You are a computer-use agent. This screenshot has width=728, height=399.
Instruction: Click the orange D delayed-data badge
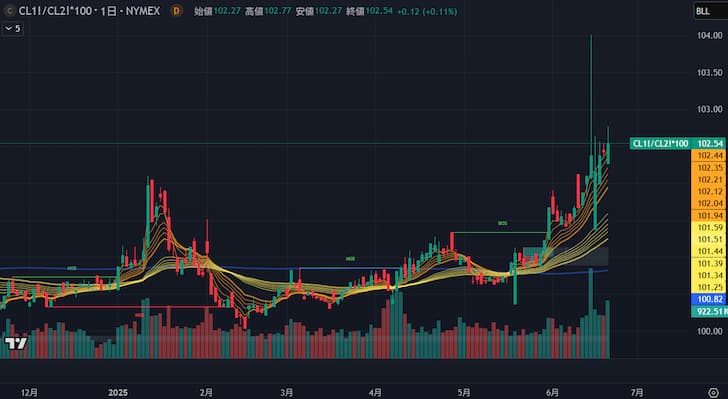(176, 11)
